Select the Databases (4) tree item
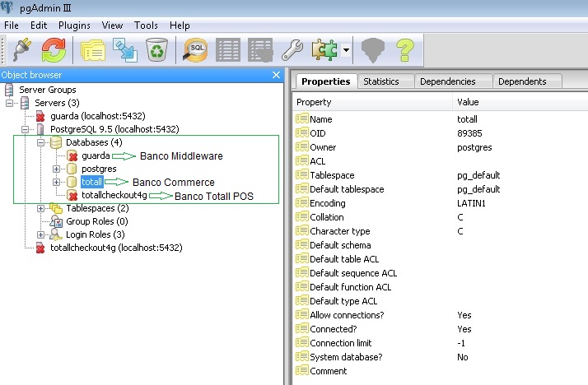 (x=94, y=142)
